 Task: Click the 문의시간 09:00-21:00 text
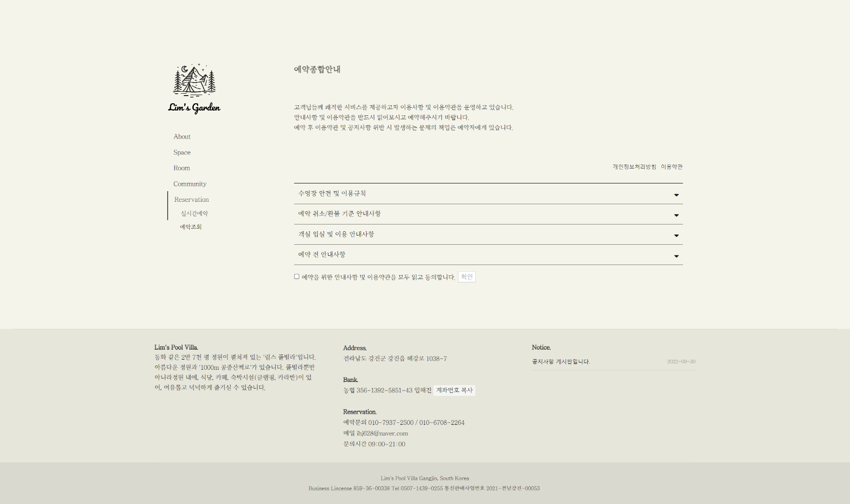374,444
